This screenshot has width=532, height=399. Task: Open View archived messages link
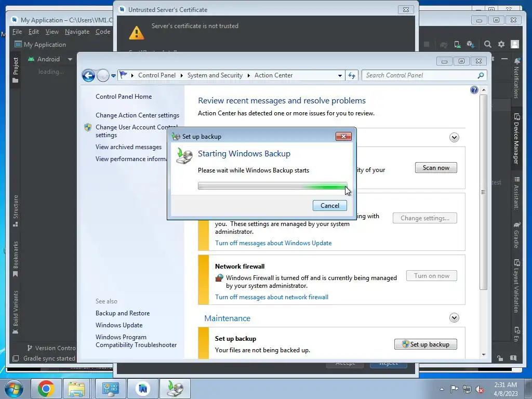[128, 147]
